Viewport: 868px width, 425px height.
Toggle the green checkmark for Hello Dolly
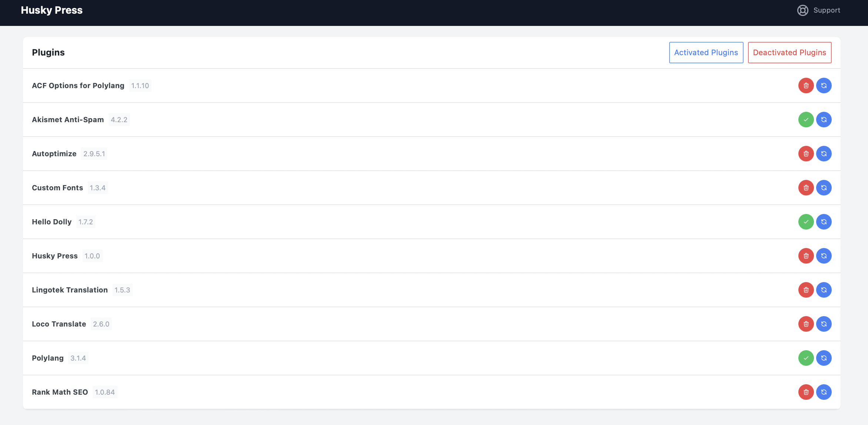tap(806, 221)
